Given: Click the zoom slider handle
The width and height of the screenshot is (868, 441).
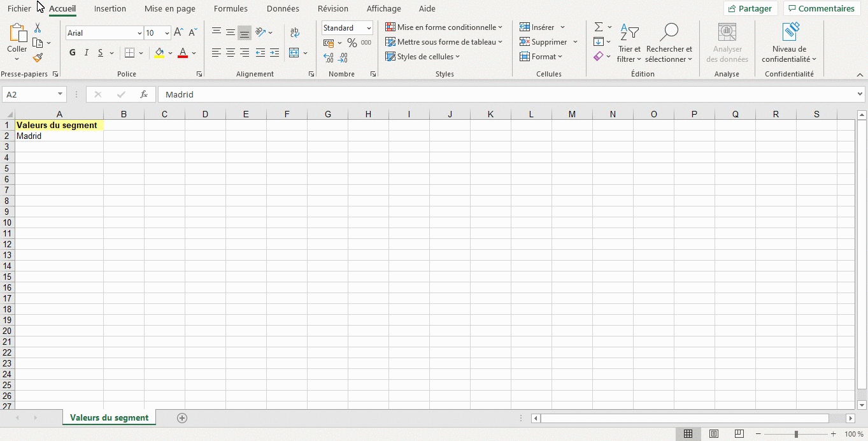Looking at the screenshot, I should [796, 434].
